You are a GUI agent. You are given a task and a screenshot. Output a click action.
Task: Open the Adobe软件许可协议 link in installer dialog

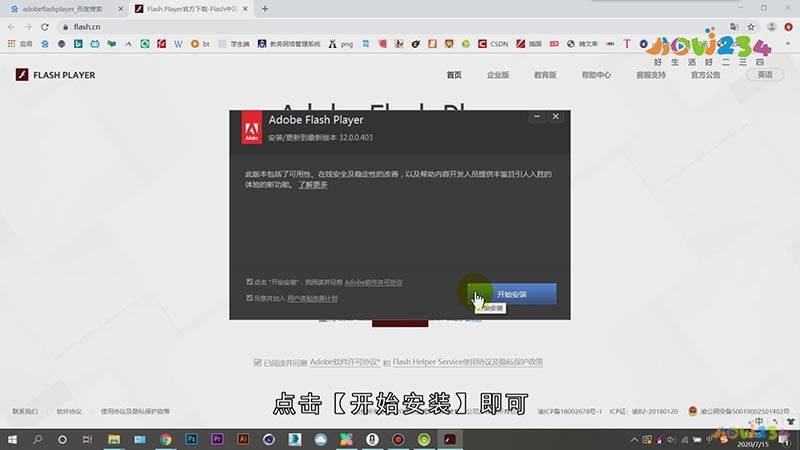tap(373, 282)
